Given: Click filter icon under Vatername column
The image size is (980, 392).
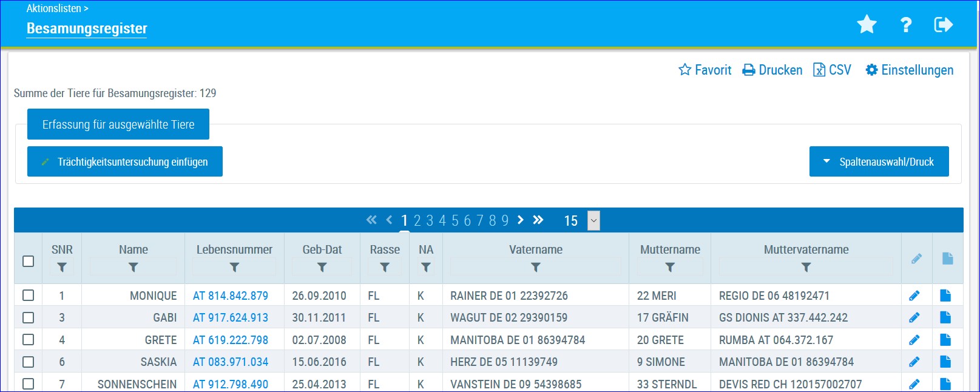Looking at the screenshot, I should [x=536, y=267].
